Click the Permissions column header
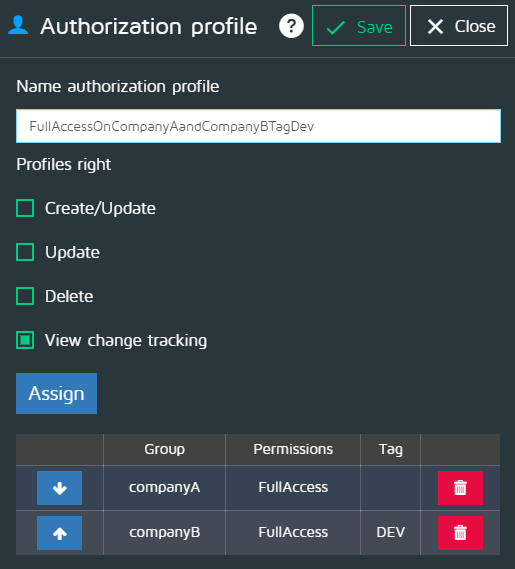 (x=293, y=449)
